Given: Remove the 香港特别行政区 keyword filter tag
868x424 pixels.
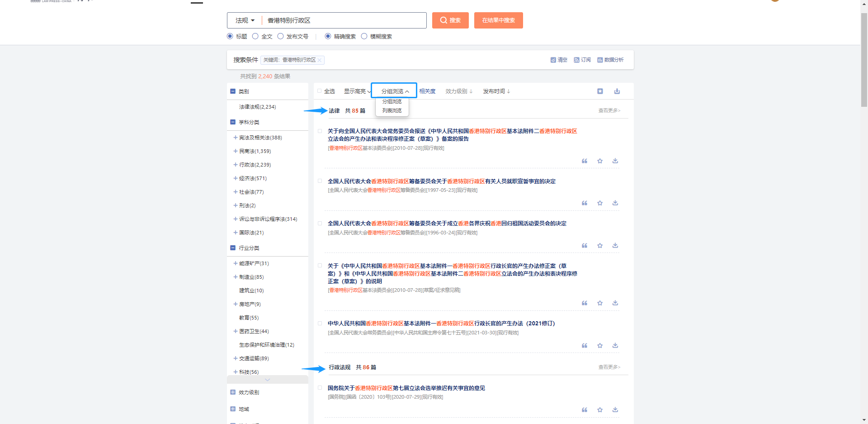Looking at the screenshot, I should point(319,60).
